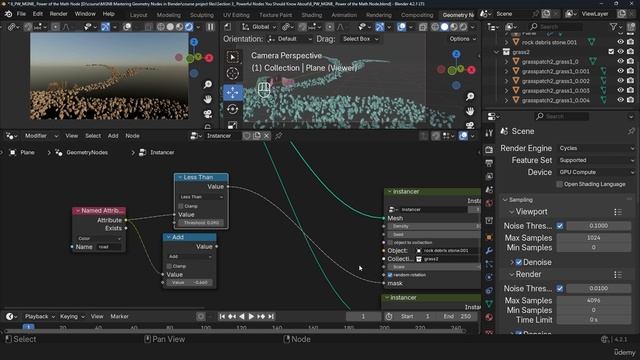Image resolution: width=640 pixels, height=360 pixels.
Task: Toggle Clamp on the Add node
Action: pyautogui.click(x=169, y=266)
